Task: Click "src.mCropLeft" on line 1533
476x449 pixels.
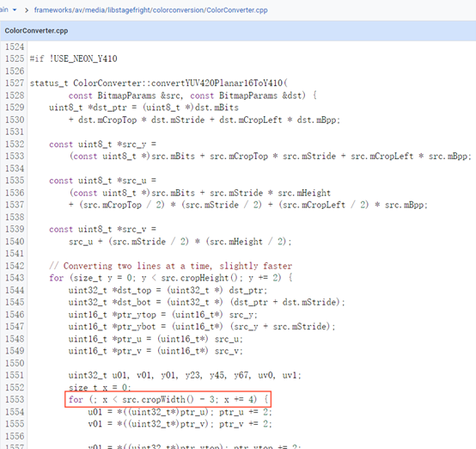Action: tap(381, 156)
